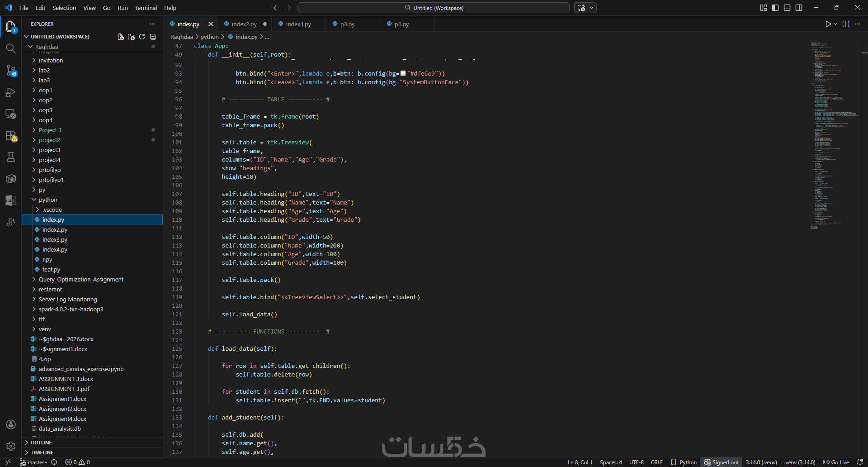This screenshot has height=467, width=868.
Task: Open run button dropdown arrow
Action: click(835, 24)
